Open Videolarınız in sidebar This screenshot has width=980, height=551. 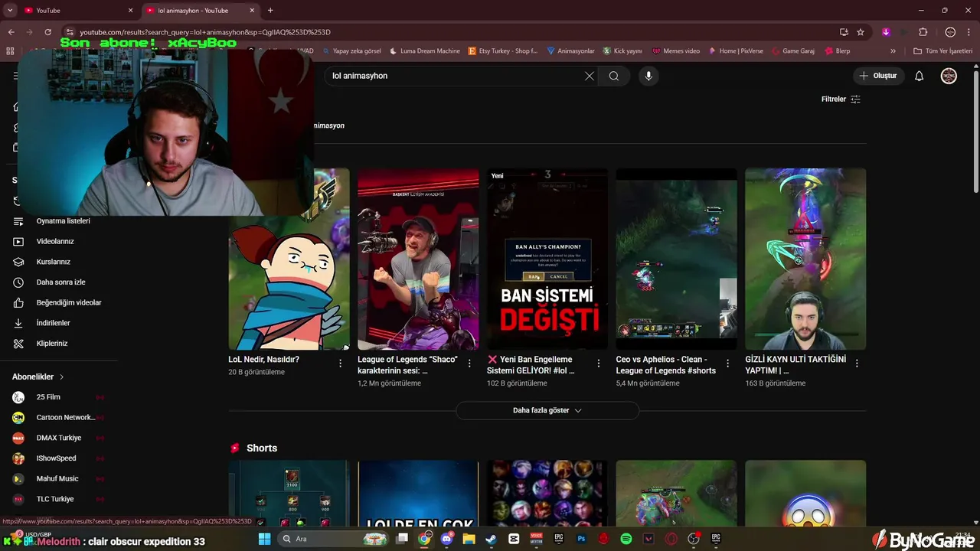coord(54,241)
